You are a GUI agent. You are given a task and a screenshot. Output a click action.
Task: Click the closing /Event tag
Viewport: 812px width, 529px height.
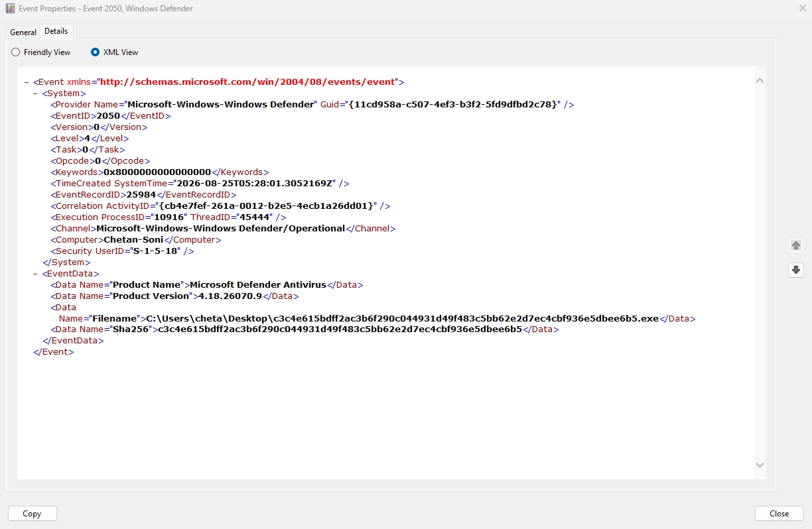(54, 352)
